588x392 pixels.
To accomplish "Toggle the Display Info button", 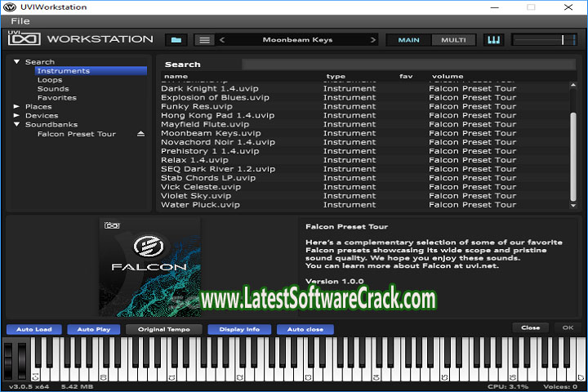I will click(239, 329).
